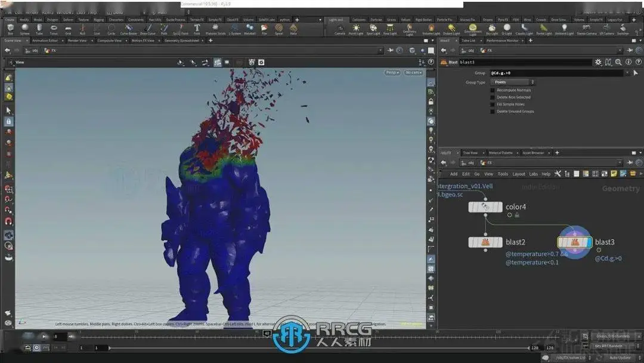
Task: Expand the network editor path dropdown
Action: [620, 162]
